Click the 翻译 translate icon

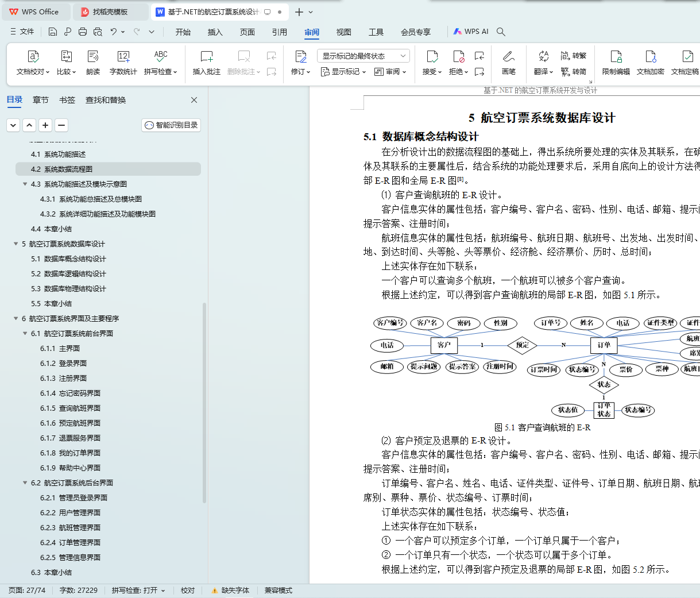coord(543,56)
